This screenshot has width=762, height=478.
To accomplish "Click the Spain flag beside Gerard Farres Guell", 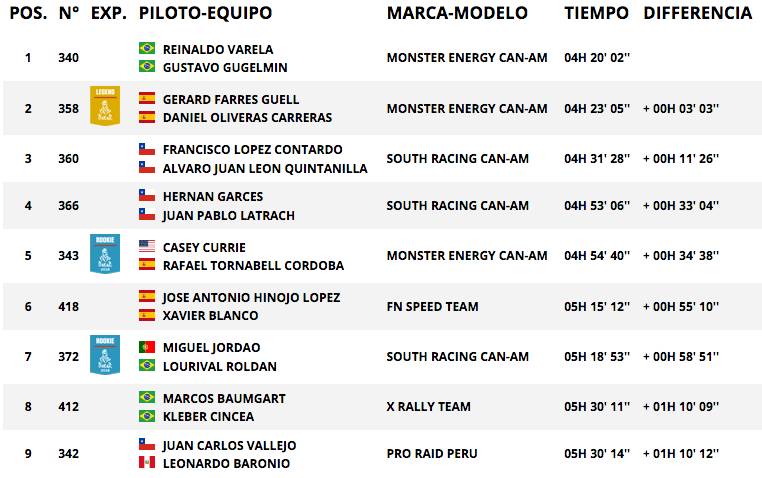I will (147, 98).
